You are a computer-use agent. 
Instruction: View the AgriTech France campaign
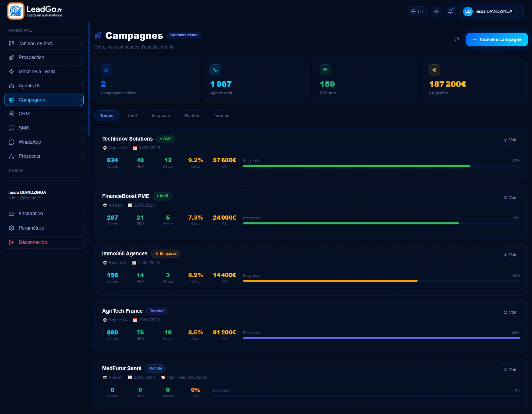pos(510,312)
